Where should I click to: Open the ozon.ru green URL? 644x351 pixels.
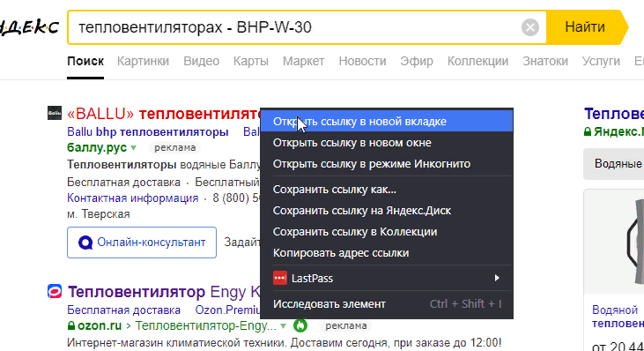(99, 326)
